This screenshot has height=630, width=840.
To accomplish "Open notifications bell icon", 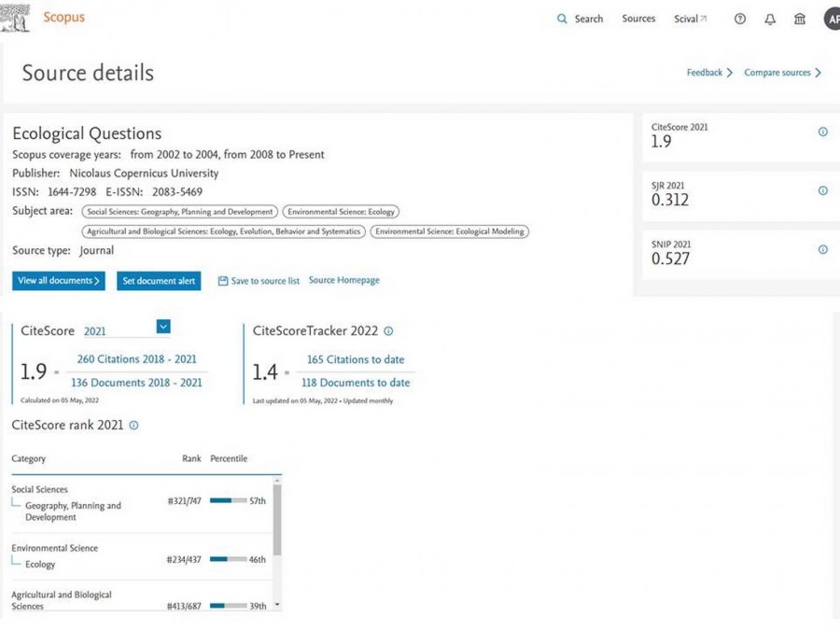I will pos(770,19).
